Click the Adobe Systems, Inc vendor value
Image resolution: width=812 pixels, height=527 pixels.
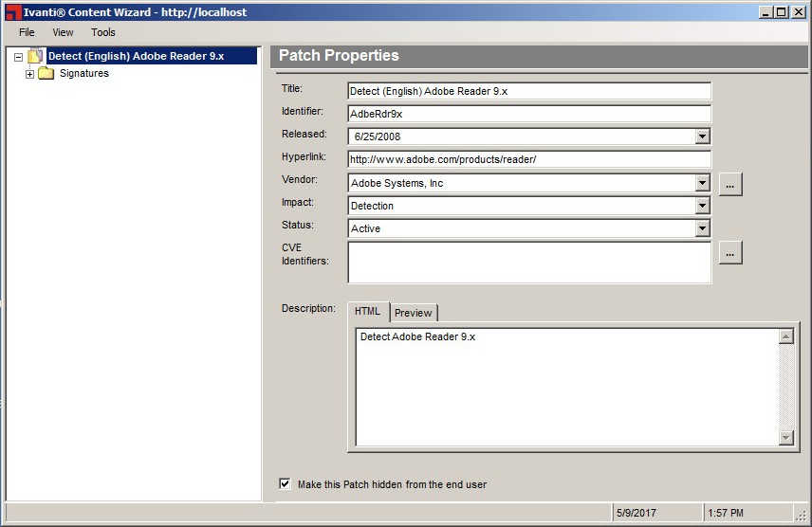point(397,183)
